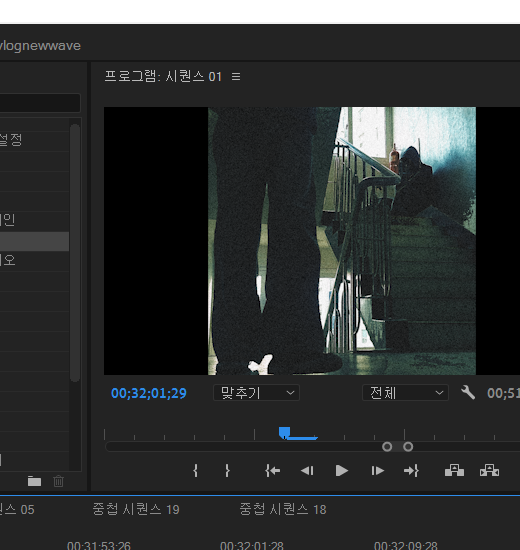The width and height of the screenshot is (520, 550).
Task: Click the search field in left panel
Action: click(x=40, y=103)
